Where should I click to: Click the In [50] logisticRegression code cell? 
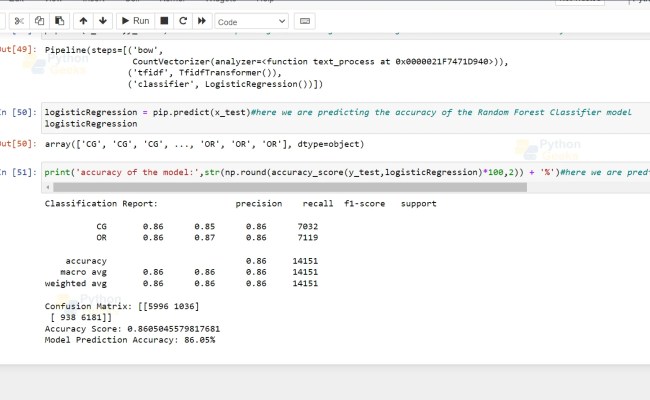(346, 118)
